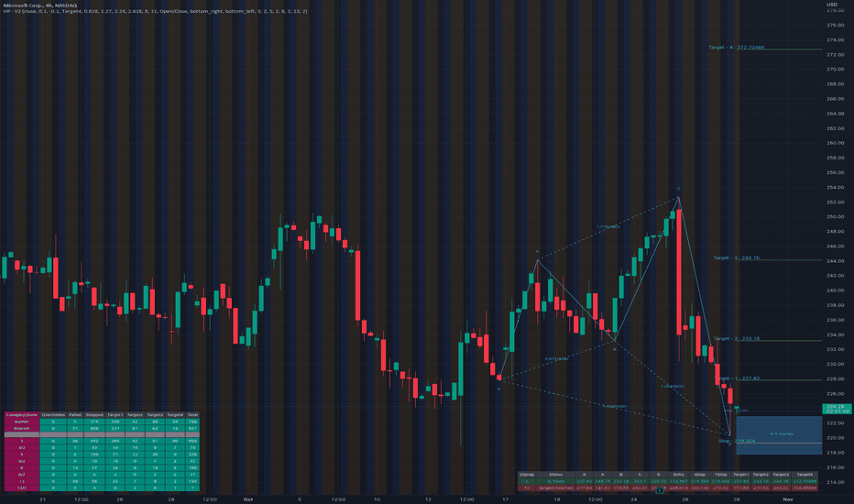Click the '1.776(ABC)' ratio label on the pattern
854x504 pixels.
coord(608,226)
